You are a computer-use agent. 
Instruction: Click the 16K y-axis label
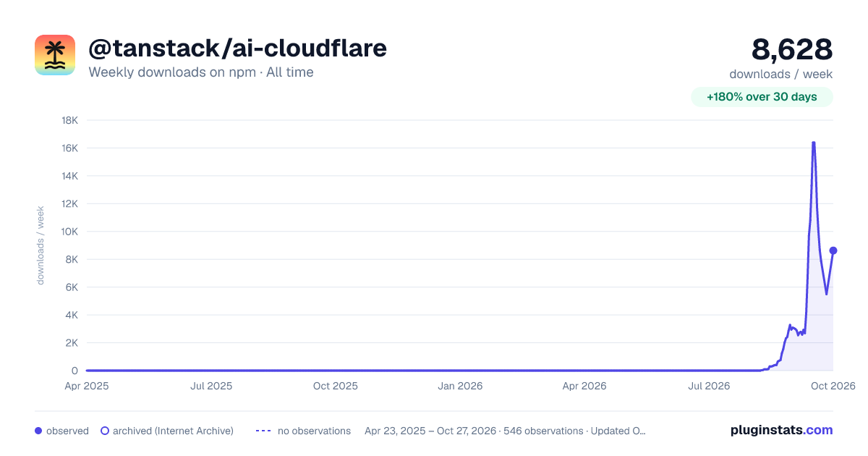tap(70, 148)
